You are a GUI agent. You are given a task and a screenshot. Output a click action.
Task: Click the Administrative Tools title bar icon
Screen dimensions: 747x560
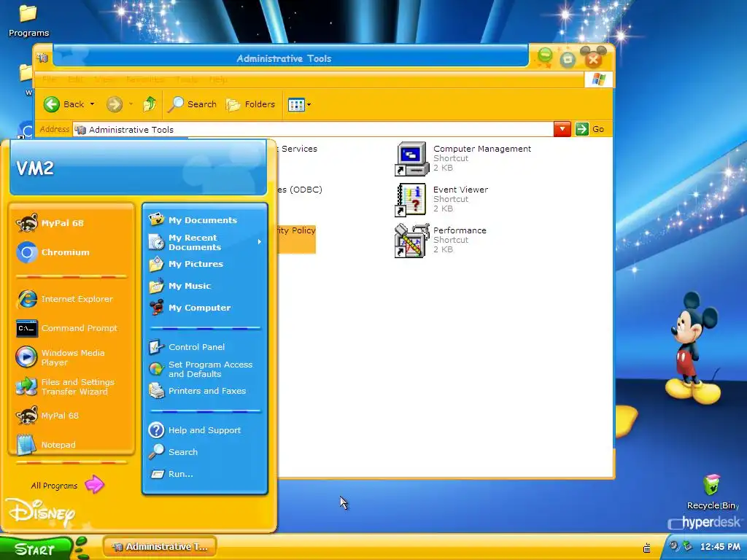[42, 58]
